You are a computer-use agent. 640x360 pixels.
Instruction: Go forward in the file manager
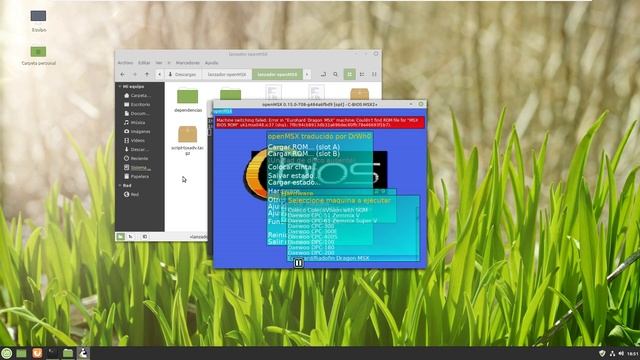click(135, 74)
